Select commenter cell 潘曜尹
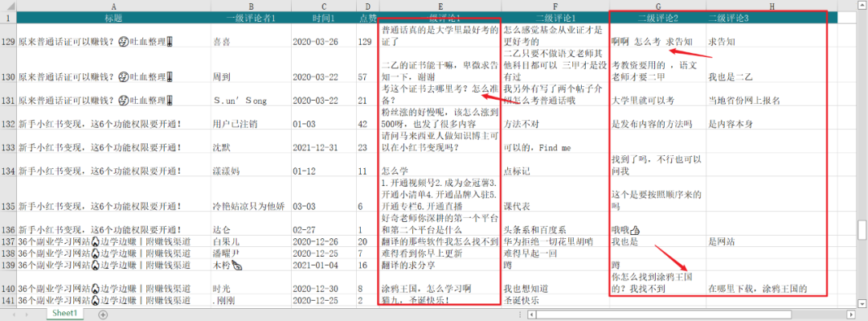 251,253
